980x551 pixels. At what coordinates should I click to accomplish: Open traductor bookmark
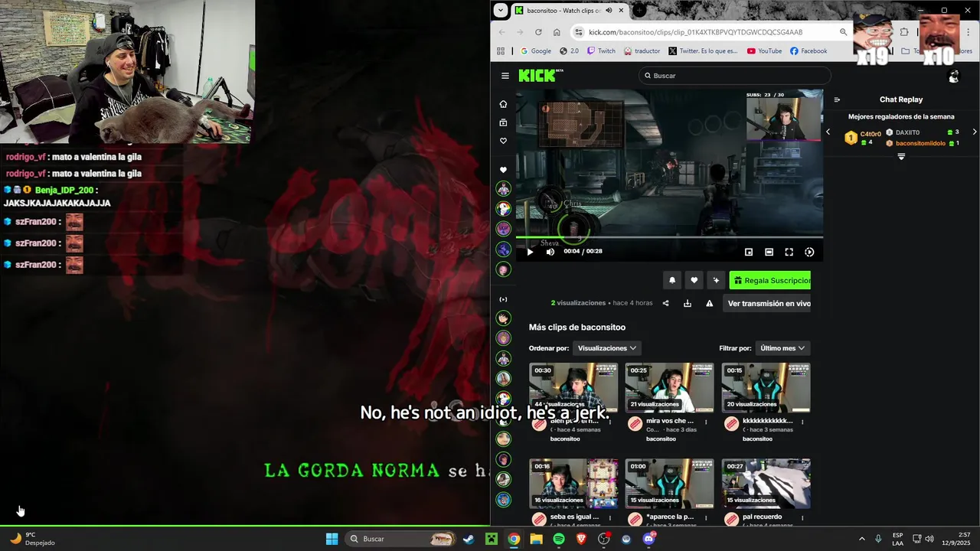pos(642,51)
